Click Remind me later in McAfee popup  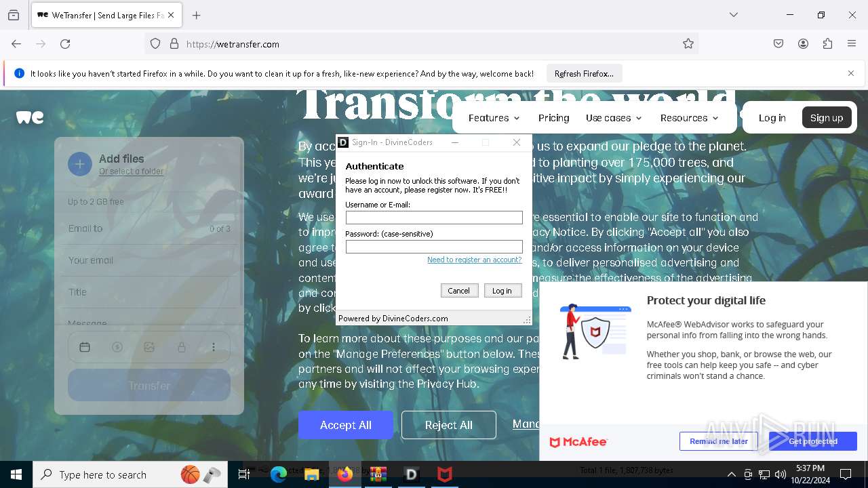(x=719, y=441)
